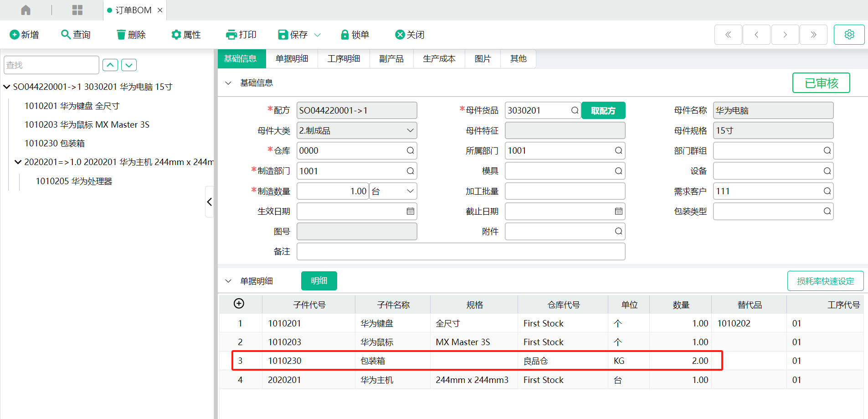Search icon in 部门群组 field

[827, 150]
